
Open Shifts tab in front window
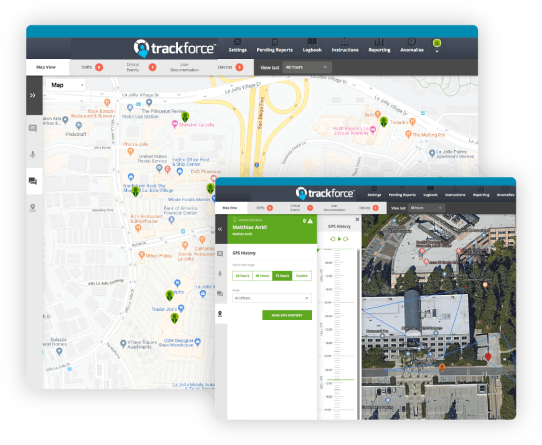pos(265,208)
